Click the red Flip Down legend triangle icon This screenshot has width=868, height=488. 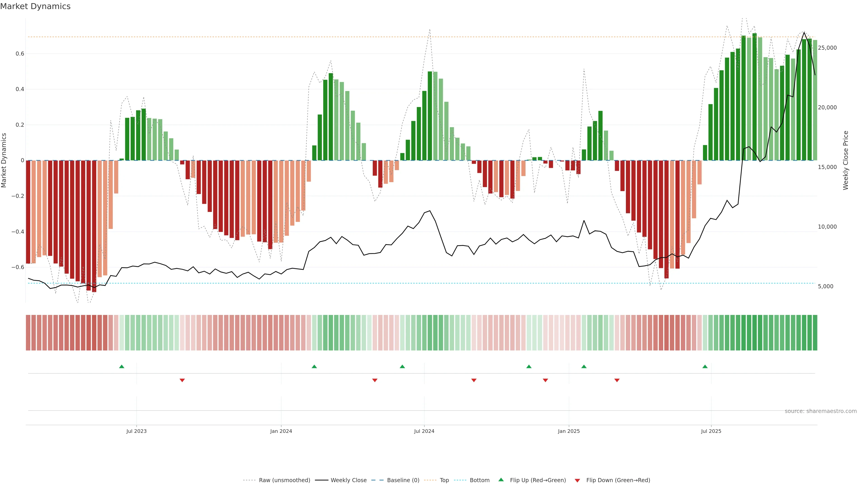click(x=577, y=481)
